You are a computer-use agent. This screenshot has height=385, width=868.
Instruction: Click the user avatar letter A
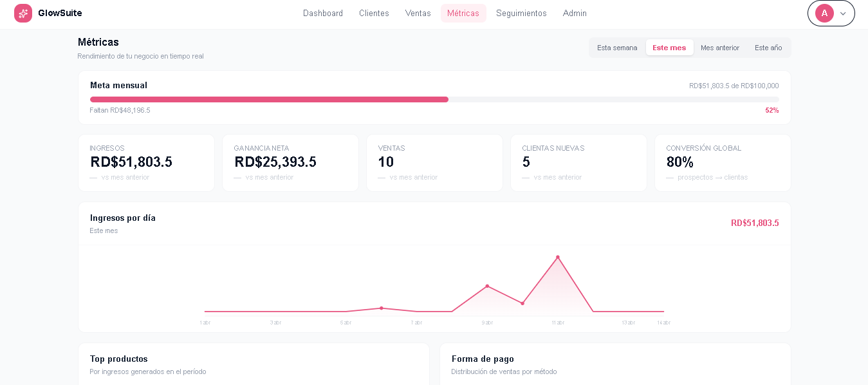click(x=824, y=14)
